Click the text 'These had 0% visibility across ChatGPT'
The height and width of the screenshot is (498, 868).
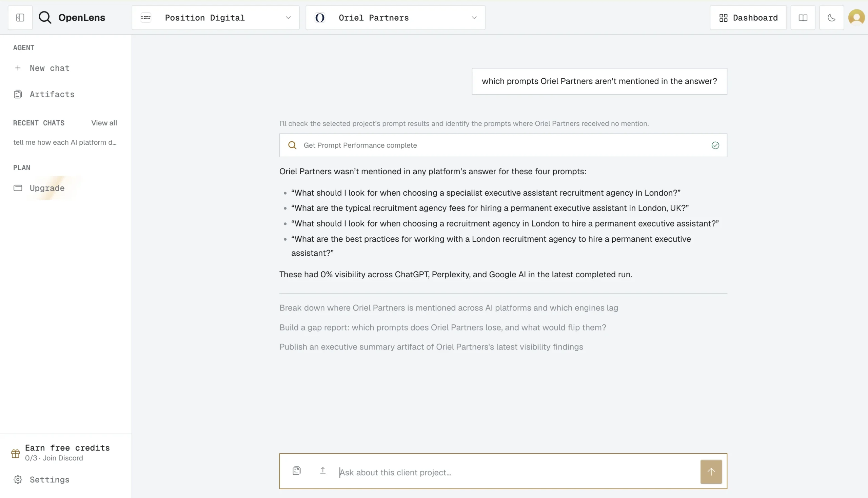point(456,274)
